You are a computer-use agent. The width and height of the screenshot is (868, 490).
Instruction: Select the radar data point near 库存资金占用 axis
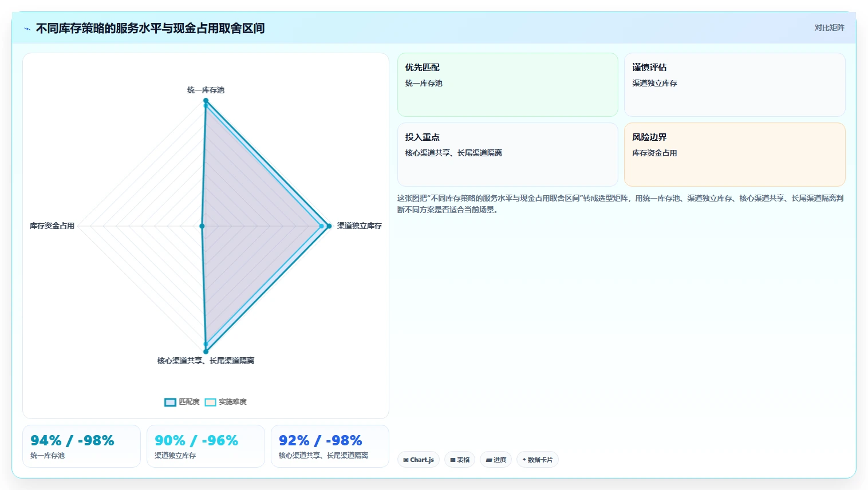tap(202, 226)
